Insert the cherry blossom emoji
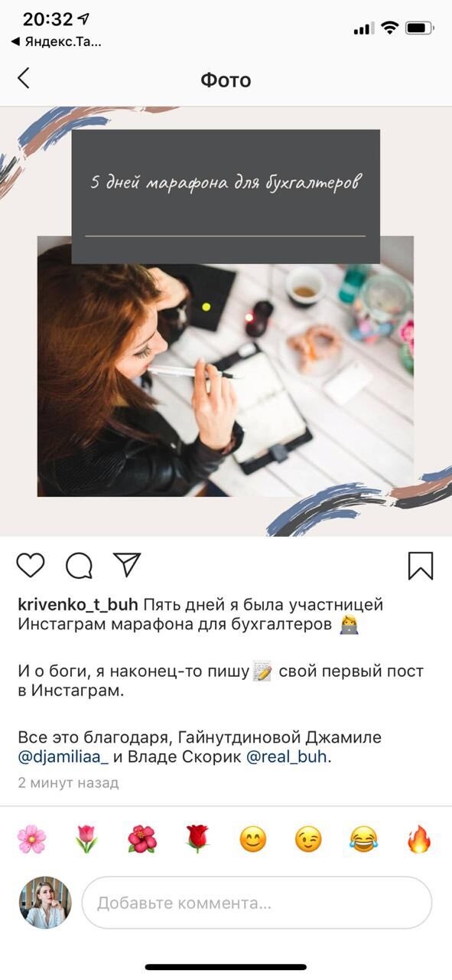 click(x=31, y=839)
